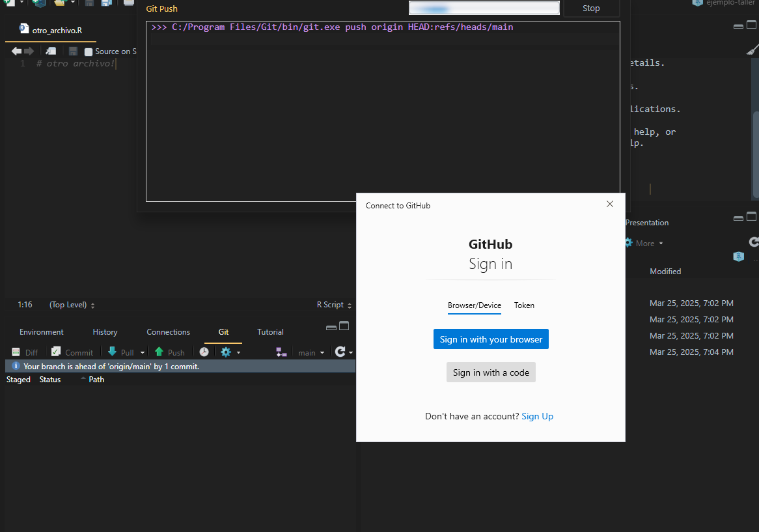Open the Open File recent dropdown arrow

coord(73,3)
